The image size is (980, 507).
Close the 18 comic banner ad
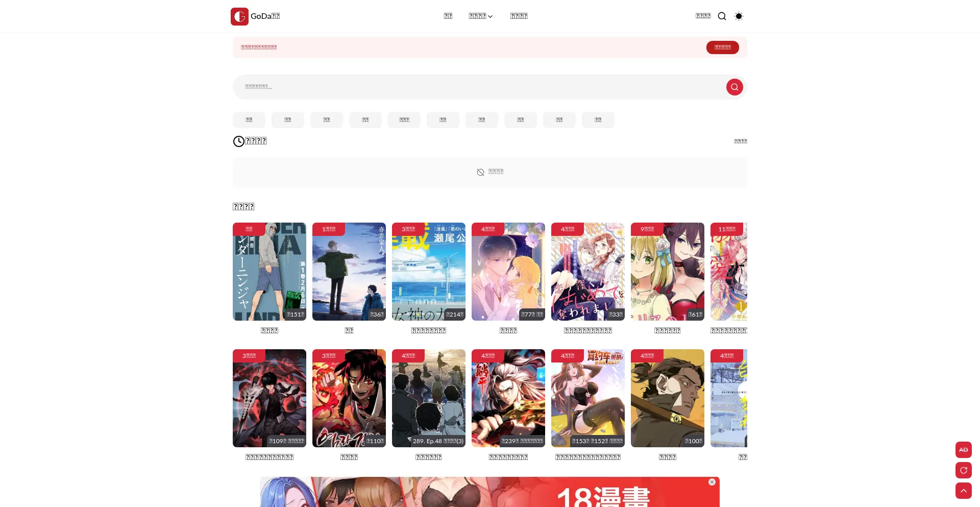pyautogui.click(x=712, y=482)
